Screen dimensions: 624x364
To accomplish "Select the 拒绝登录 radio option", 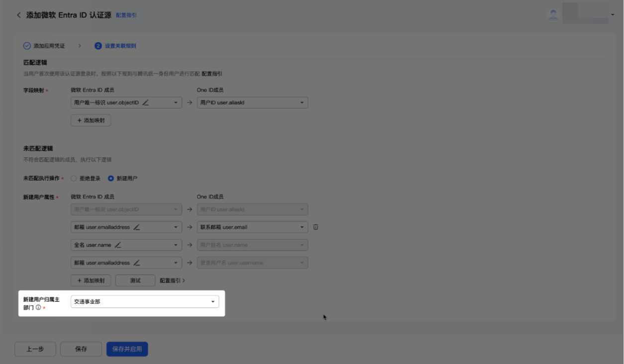I will pyautogui.click(x=74, y=179).
